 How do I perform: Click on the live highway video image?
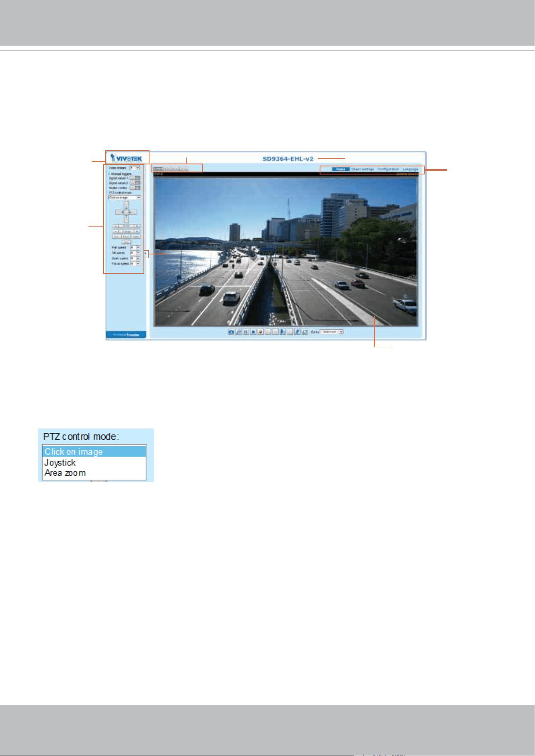coord(286,251)
